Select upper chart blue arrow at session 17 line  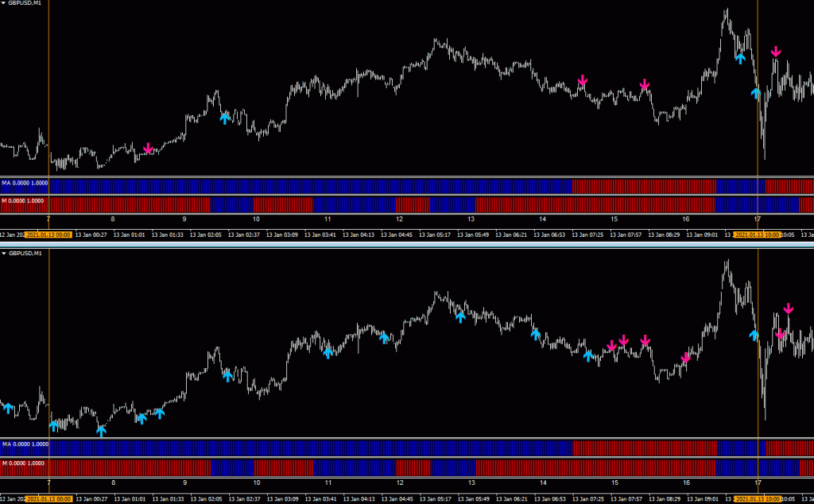click(756, 93)
